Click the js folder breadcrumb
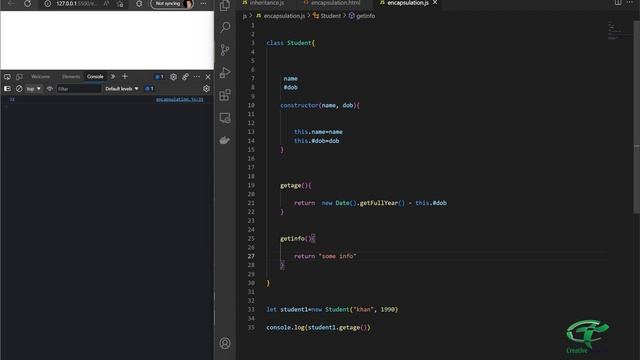 tap(244, 16)
